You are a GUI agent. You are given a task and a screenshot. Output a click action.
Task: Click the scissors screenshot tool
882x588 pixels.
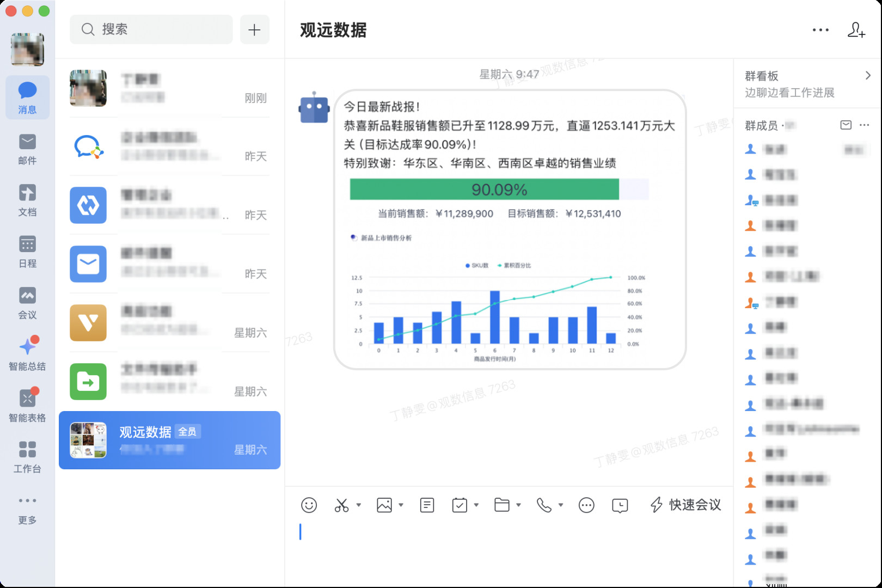pos(341,505)
